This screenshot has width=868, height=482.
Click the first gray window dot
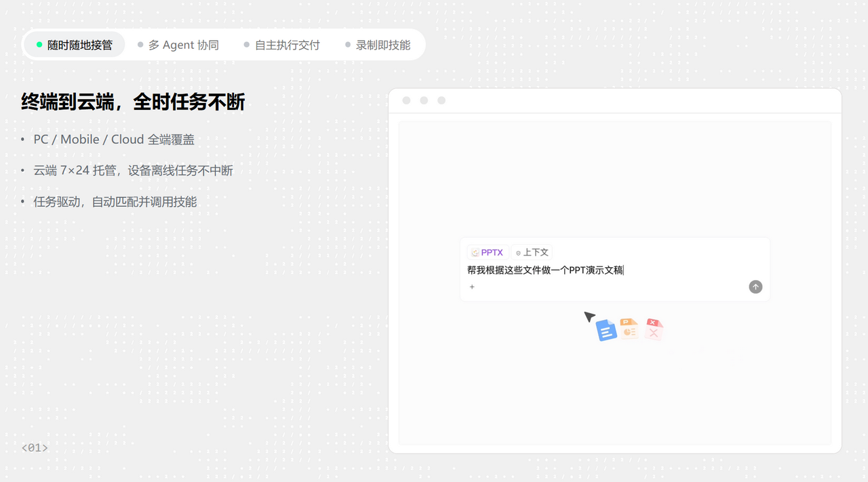coord(406,100)
